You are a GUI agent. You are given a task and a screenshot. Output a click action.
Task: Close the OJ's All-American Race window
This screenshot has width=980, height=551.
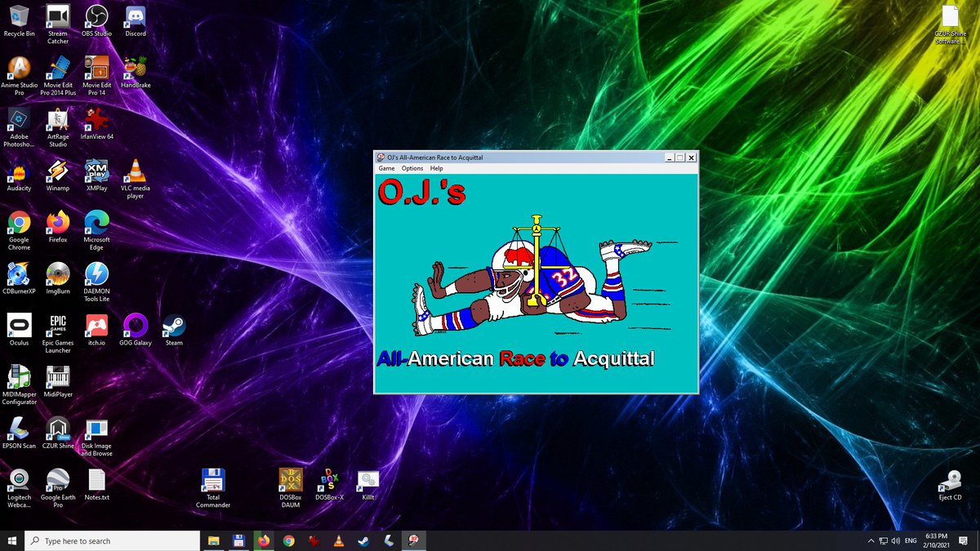coord(691,158)
